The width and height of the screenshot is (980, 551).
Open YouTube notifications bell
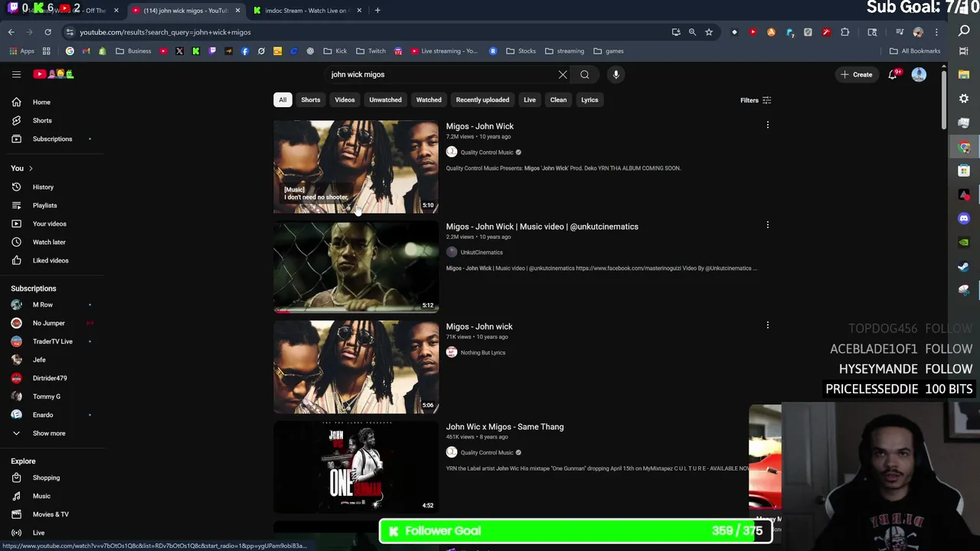click(x=893, y=74)
